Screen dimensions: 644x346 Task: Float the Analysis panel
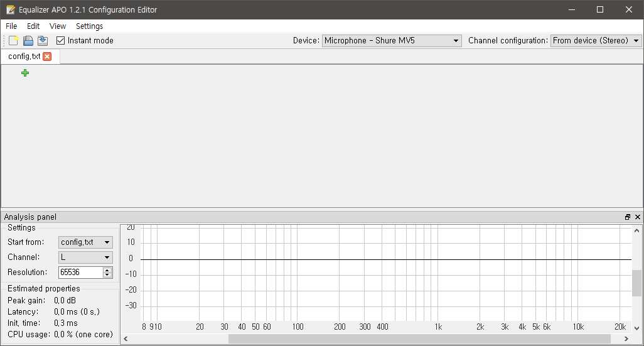coord(628,217)
